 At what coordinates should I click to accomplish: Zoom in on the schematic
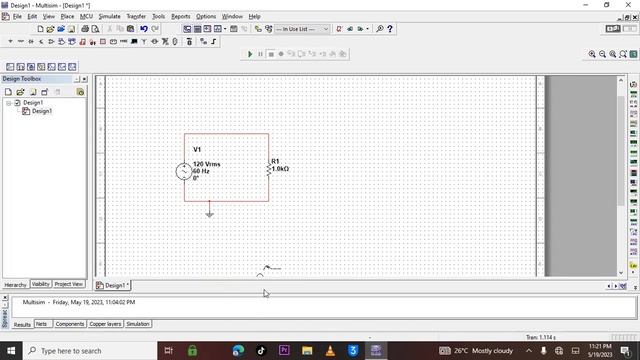pos(592,54)
